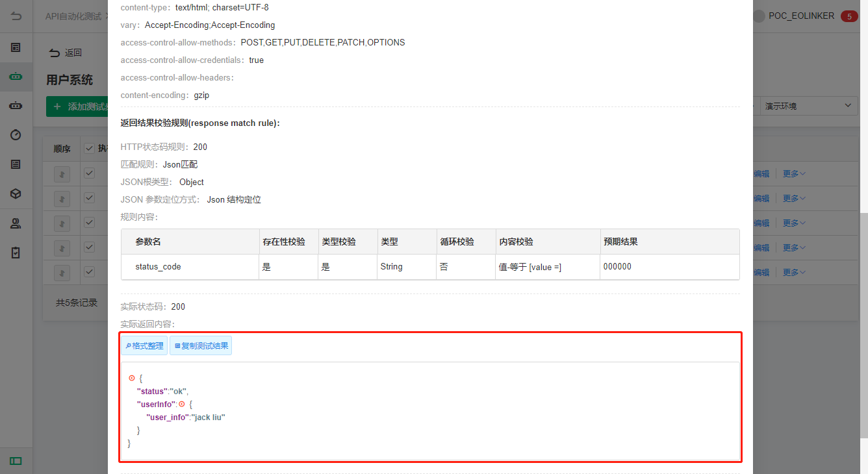Screen dimensions: 868x474
Task: Click 编辑 link in the fifth row
Action: pyautogui.click(x=761, y=272)
